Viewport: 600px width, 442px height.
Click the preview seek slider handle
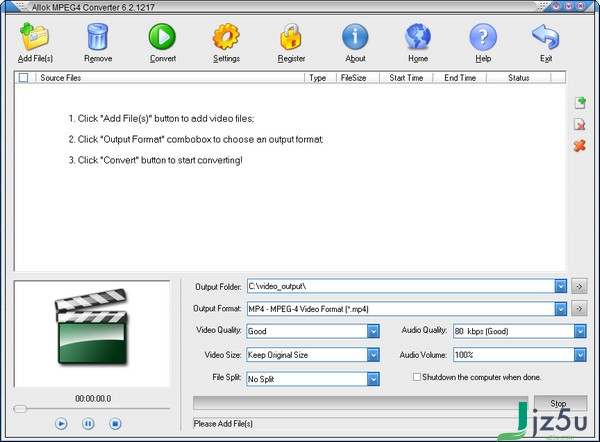[20, 409]
